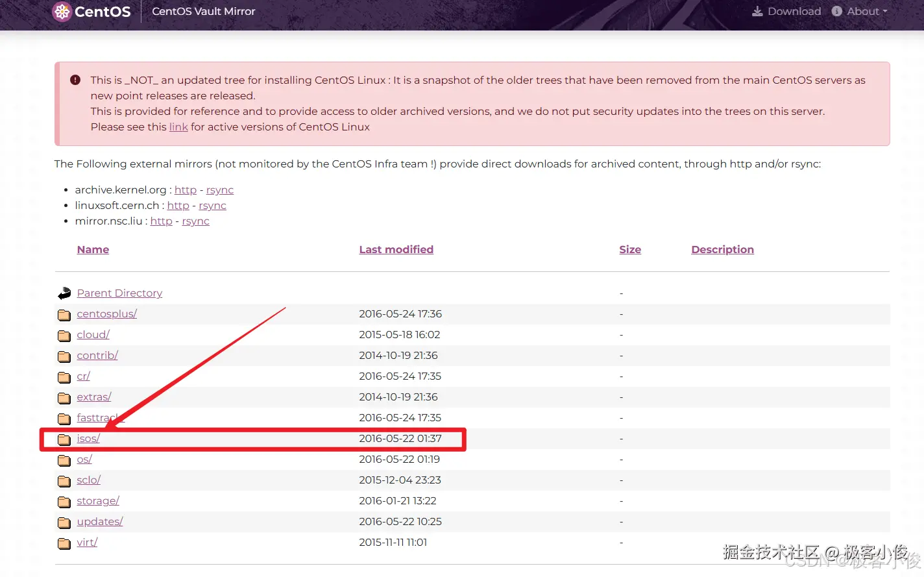Sort listing by Name column
This screenshot has height=577, width=924.
click(93, 249)
